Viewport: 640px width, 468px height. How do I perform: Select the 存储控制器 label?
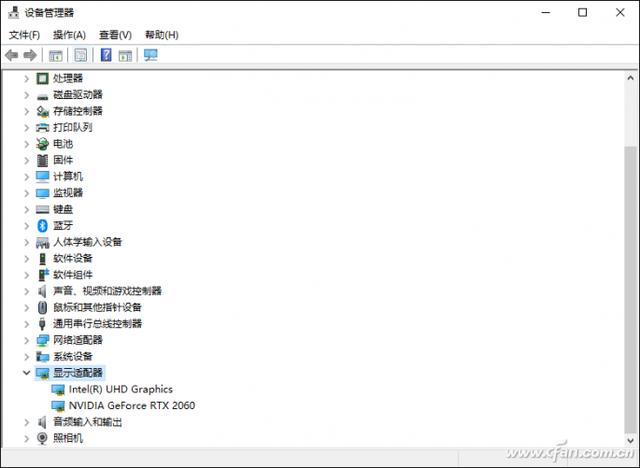pyautogui.click(x=78, y=111)
